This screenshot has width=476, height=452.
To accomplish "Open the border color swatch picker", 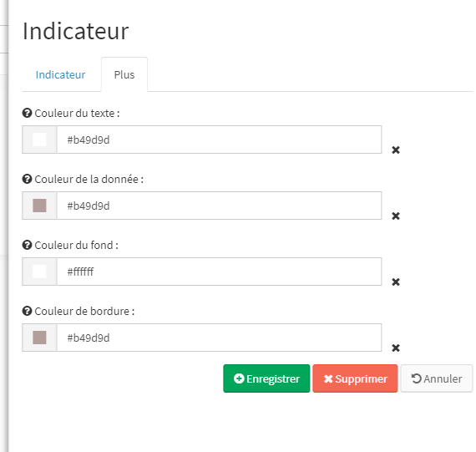I will click(39, 338).
